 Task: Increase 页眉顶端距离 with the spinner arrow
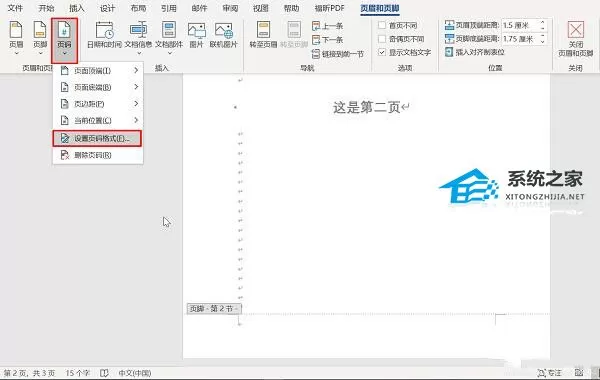(x=543, y=23)
